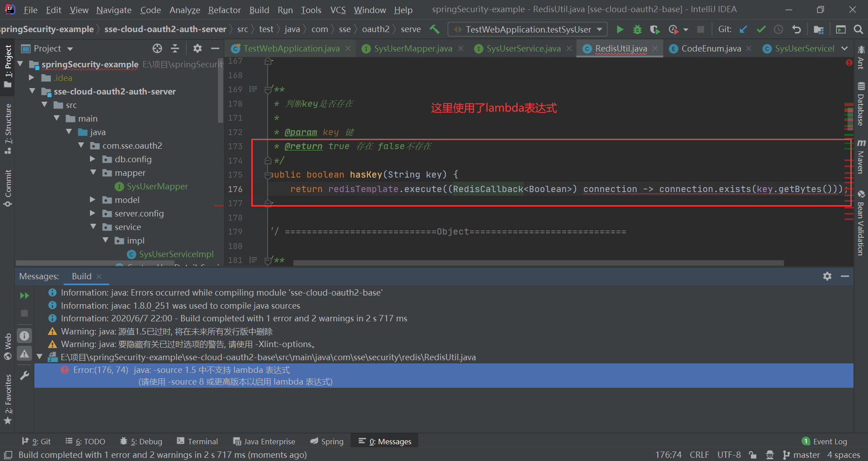Update project from Git with blue arrow
The image size is (868, 461).
743,29
